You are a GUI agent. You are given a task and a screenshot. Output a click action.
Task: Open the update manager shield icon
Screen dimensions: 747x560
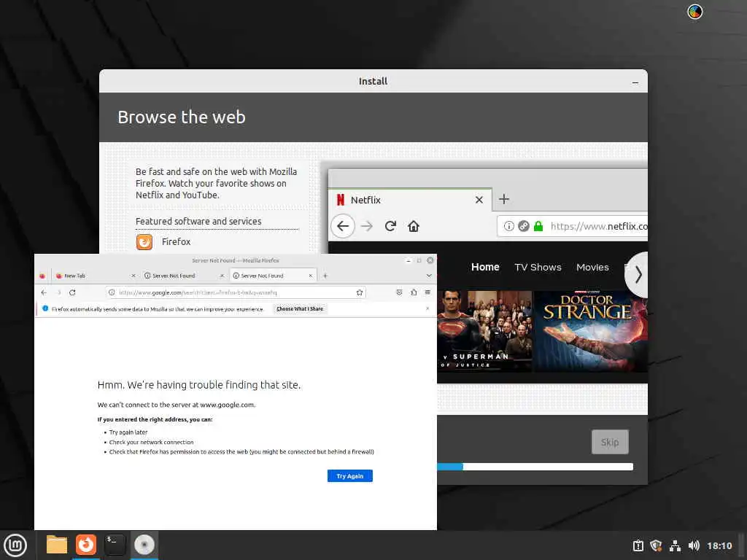point(656,545)
